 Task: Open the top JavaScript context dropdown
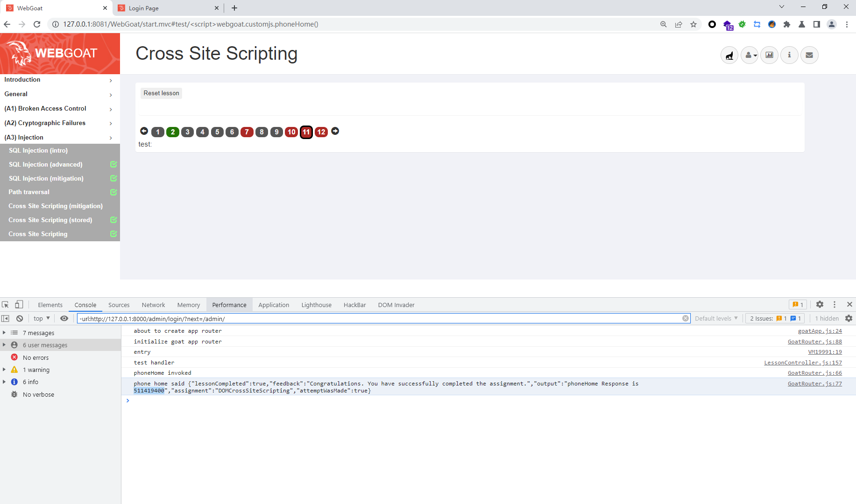coord(42,318)
